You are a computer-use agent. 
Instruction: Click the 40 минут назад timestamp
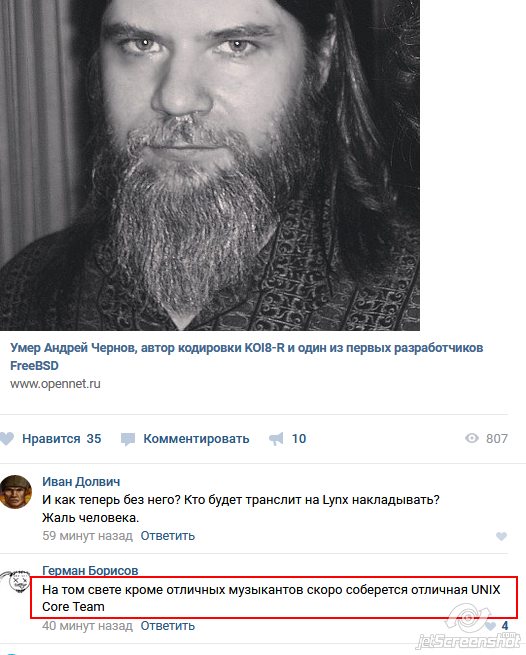click(87, 626)
